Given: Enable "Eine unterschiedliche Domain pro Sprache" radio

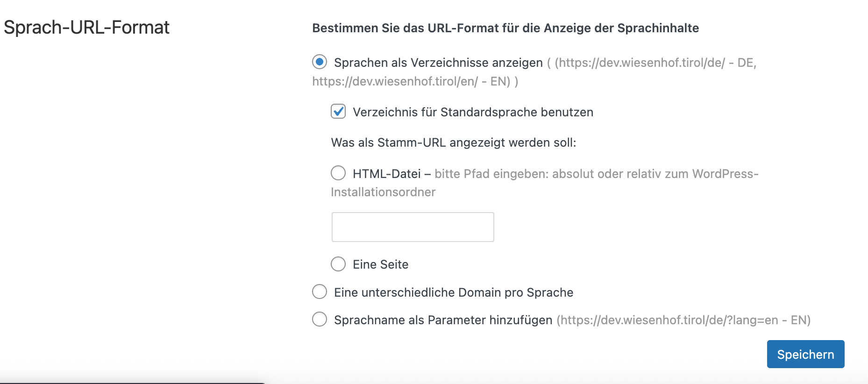Looking at the screenshot, I should (320, 292).
